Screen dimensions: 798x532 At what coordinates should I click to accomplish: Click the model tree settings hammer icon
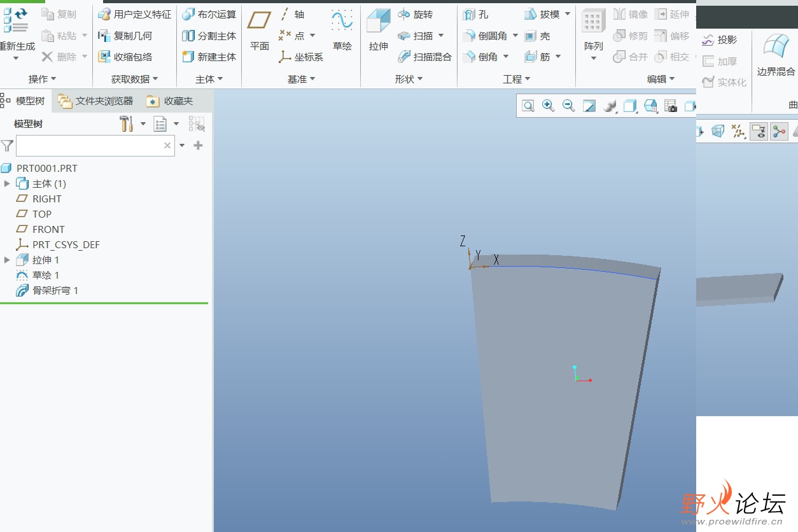click(127, 123)
